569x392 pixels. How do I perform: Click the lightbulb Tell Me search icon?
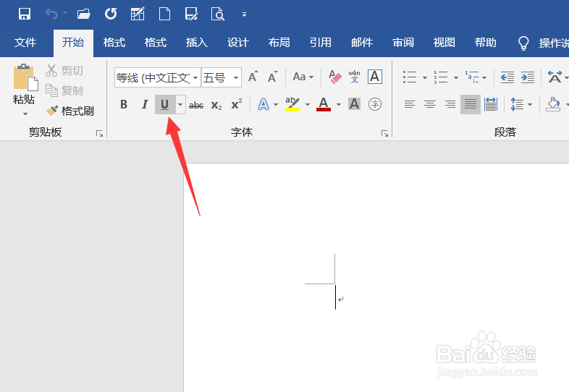pos(523,43)
